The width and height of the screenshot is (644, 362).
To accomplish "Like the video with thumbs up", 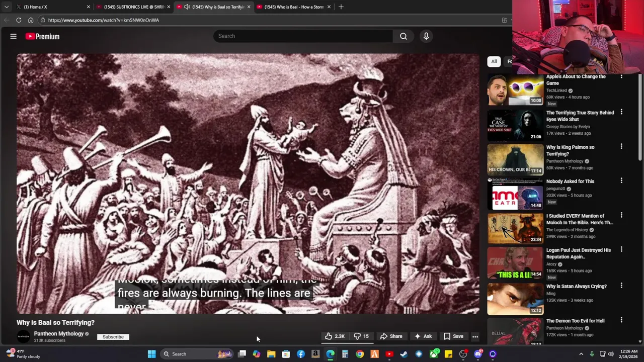I will (335, 336).
